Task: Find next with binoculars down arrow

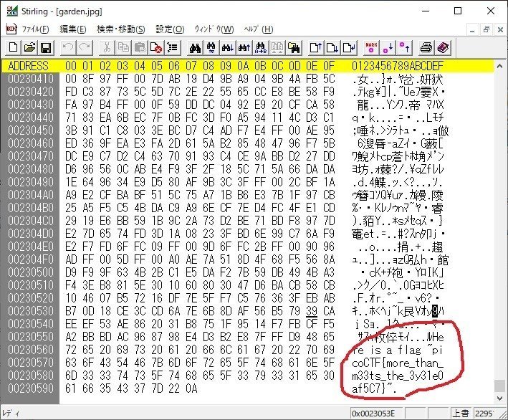Action: point(228,48)
